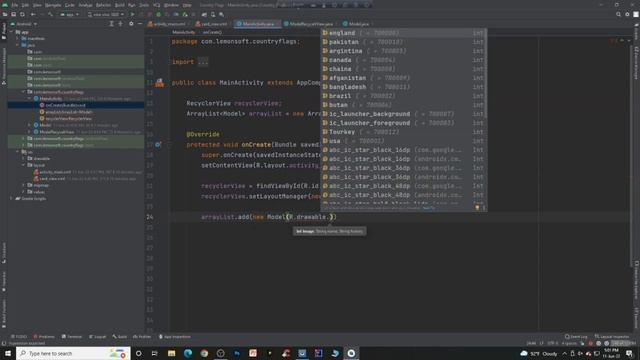Viewport: 640px width, 360px height.
Task: Click the IDE settings gear top right
Action: click(x=627, y=14)
